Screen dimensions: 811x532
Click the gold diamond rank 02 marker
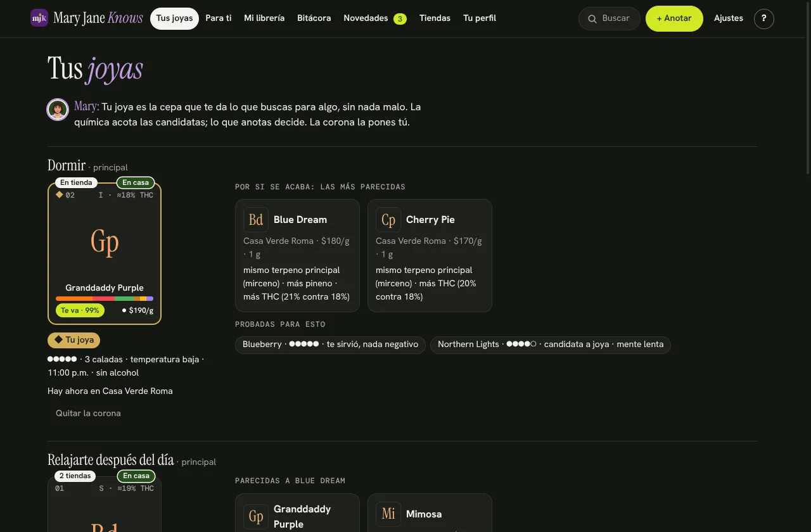[x=60, y=195]
